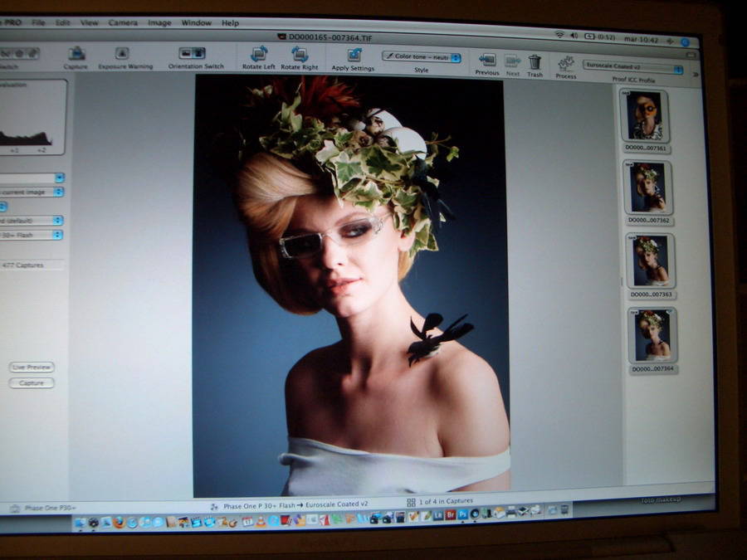The height and width of the screenshot is (560, 747).
Task: Open the Euroscale Coated v2 profile dropdown
Action: click(x=633, y=69)
